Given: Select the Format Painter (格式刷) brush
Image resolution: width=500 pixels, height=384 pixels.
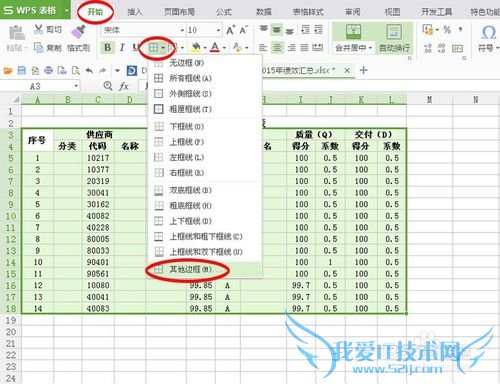Looking at the screenshot, I should tap(78, 31).
